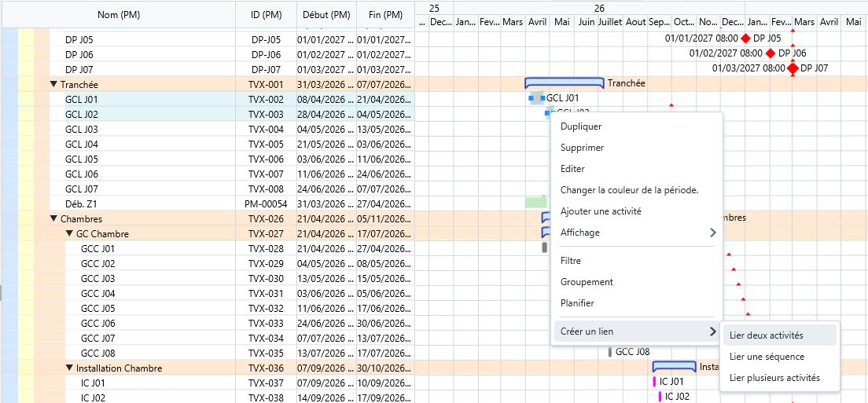Click the red DP J07 milestone diamond

[x=793, y=68]
